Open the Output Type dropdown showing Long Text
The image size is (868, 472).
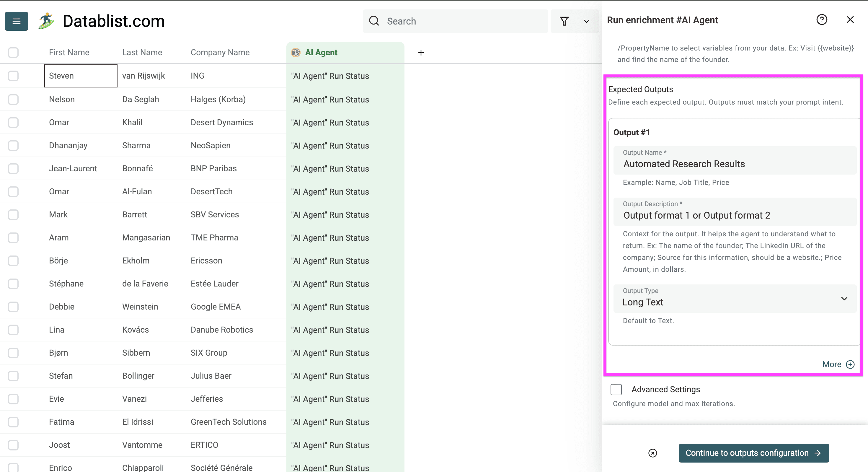(x=735, y=299)
